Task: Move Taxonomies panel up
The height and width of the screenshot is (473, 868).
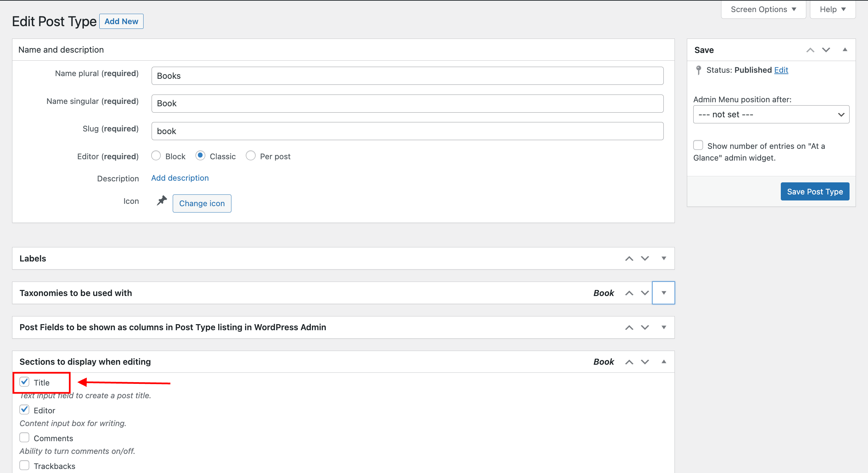Action: tap(629, 293)
